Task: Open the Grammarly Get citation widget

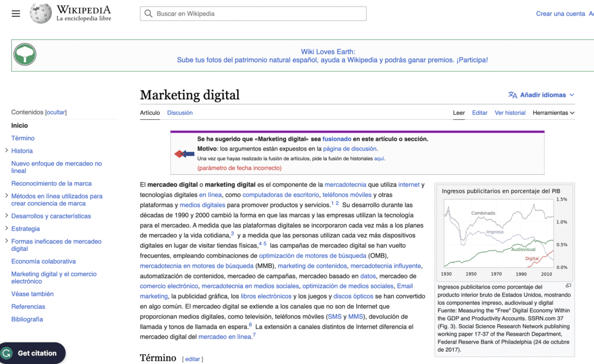Action: pyautogui.click(x=32, y=353)
